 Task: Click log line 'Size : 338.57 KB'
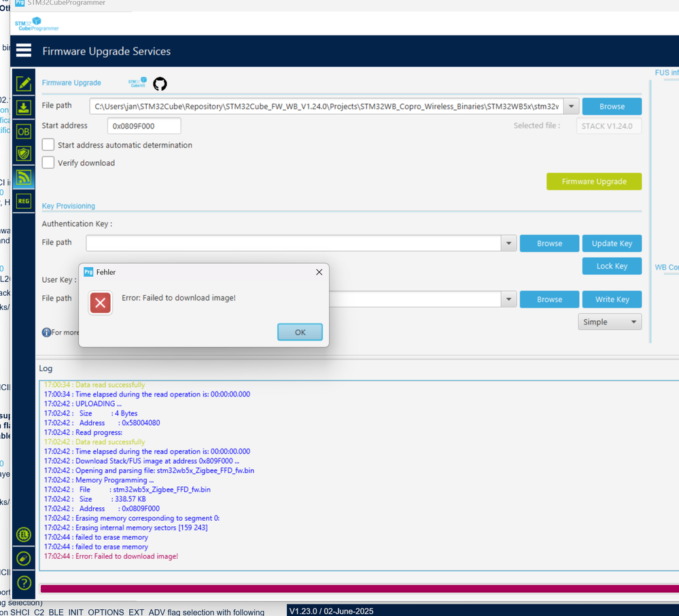click(95, 499)
